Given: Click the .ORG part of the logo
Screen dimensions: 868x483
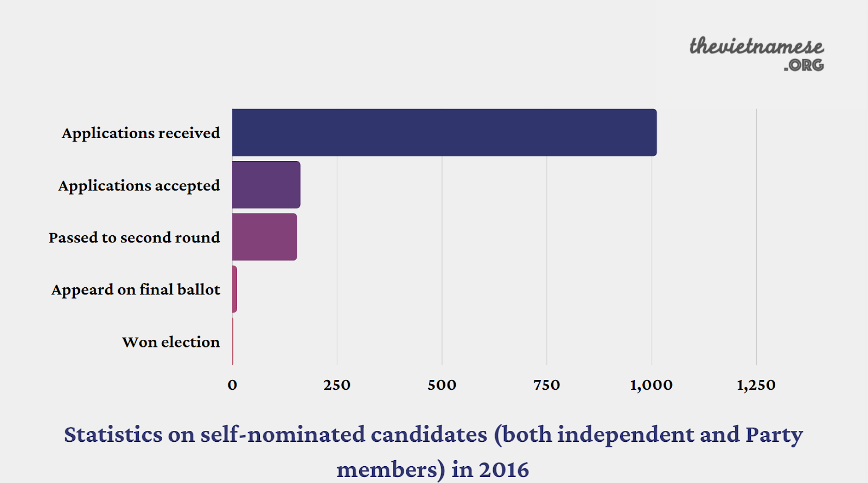Looking at the screenshot, I should (x=803, y=65).
